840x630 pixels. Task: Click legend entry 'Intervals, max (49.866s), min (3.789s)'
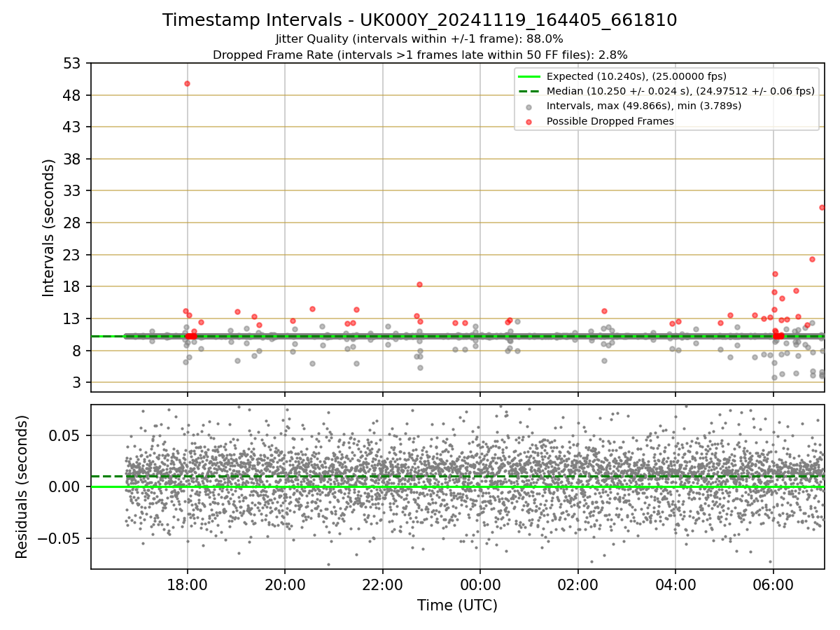coord(644,106)
